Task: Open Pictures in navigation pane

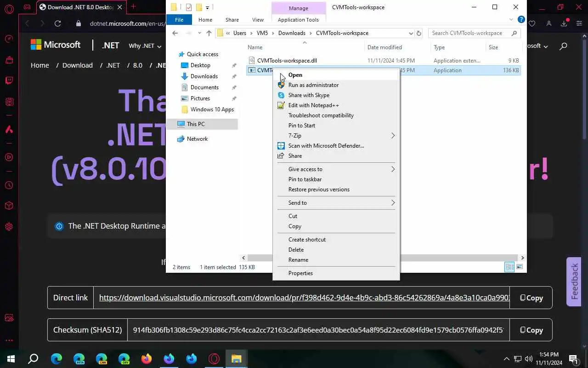Action: (200, 98)
